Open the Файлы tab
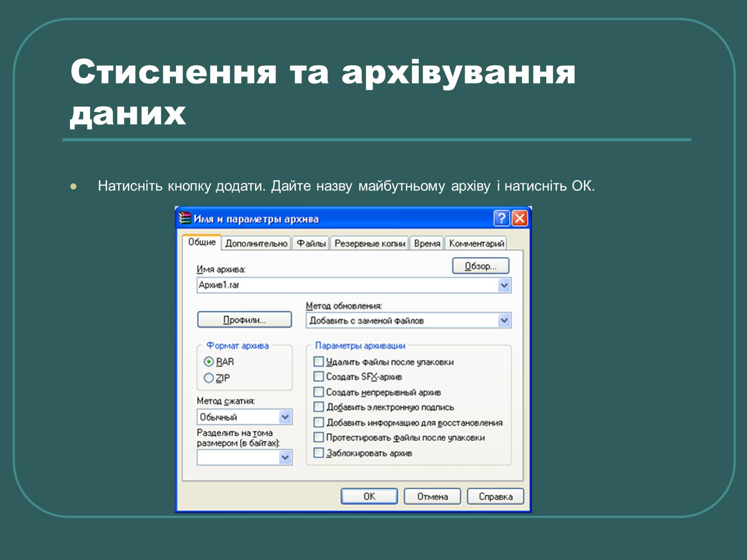The image size is (747, 560). pyautogui.click(x=311, y=244)
